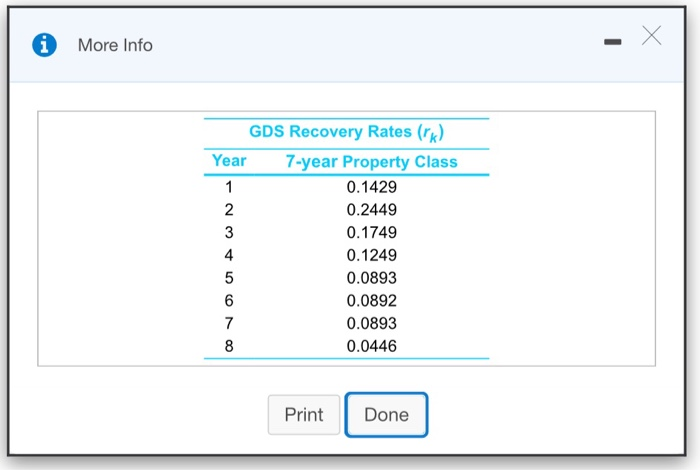Click the Year column header
This screenshot has height=470, width=700.
tap(229, 160)
